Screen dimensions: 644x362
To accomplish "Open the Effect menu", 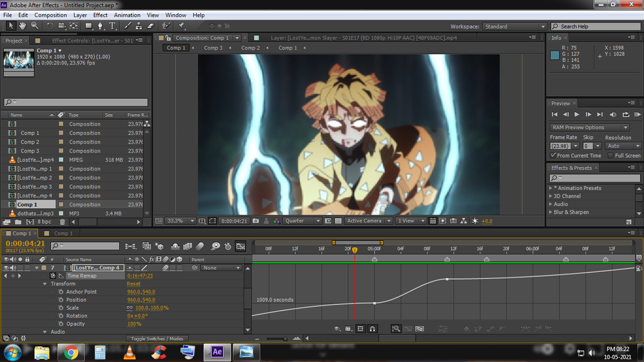I will coord(100,15).
